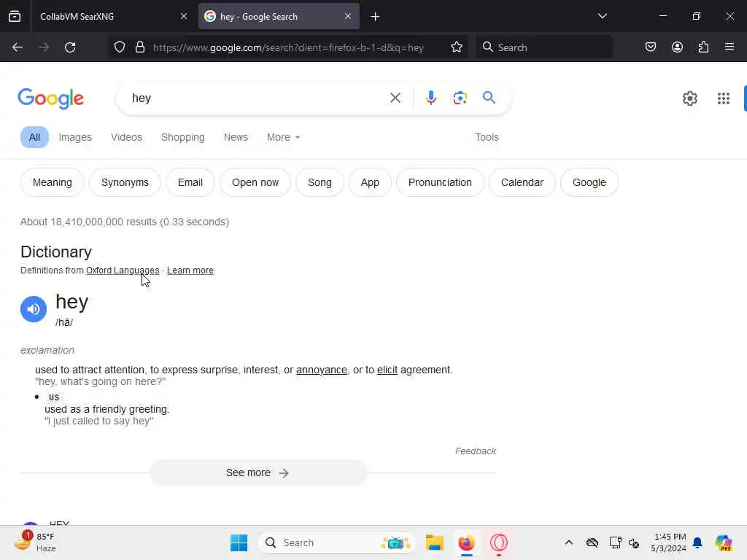Select the All results tab
This screenshot has height=560, width=747.
[34, 137]
